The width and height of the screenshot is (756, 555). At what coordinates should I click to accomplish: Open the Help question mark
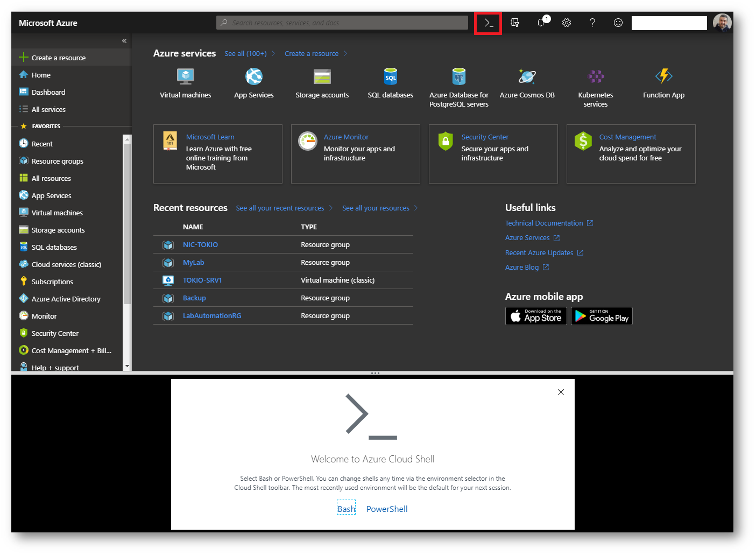pyautogui.click(x=592, y=23)
